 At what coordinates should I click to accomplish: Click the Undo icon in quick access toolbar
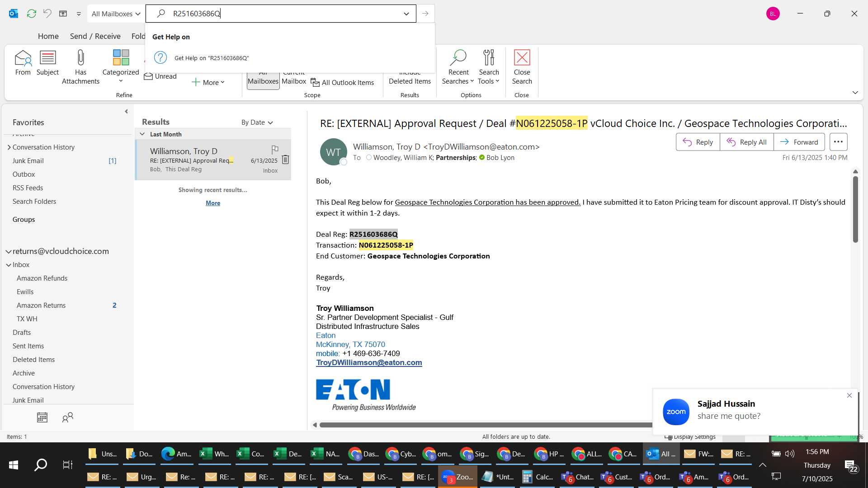coord(47,14)
